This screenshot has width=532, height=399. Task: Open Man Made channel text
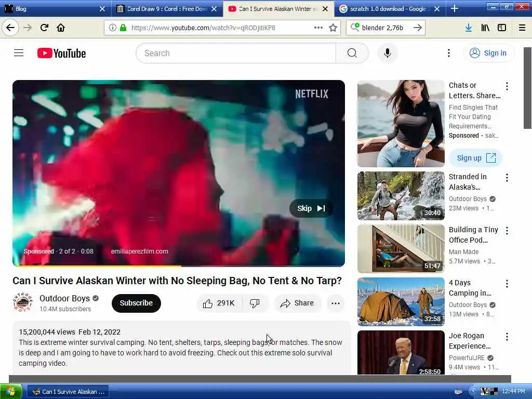point(463,252)
